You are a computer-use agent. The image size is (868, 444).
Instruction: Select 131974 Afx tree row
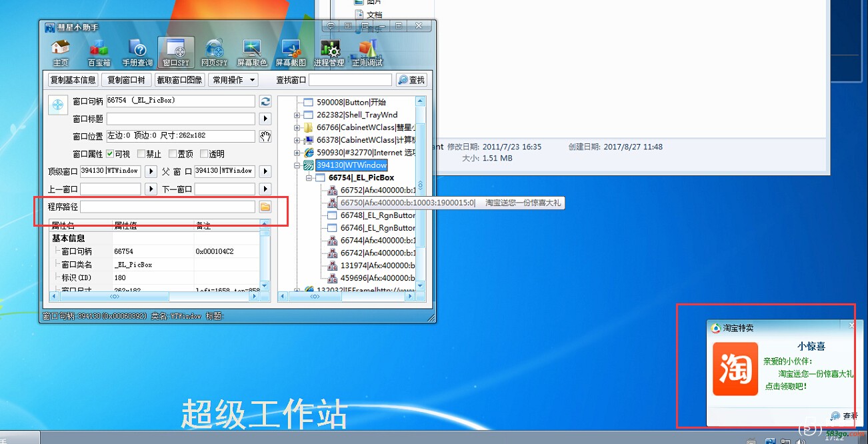[377, 265]
